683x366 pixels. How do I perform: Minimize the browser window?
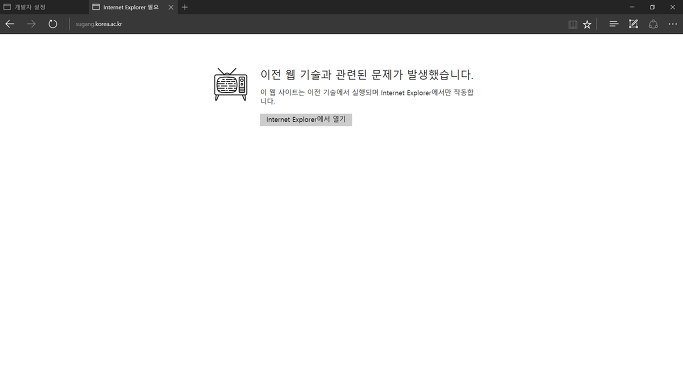click(x=632, y=7)
